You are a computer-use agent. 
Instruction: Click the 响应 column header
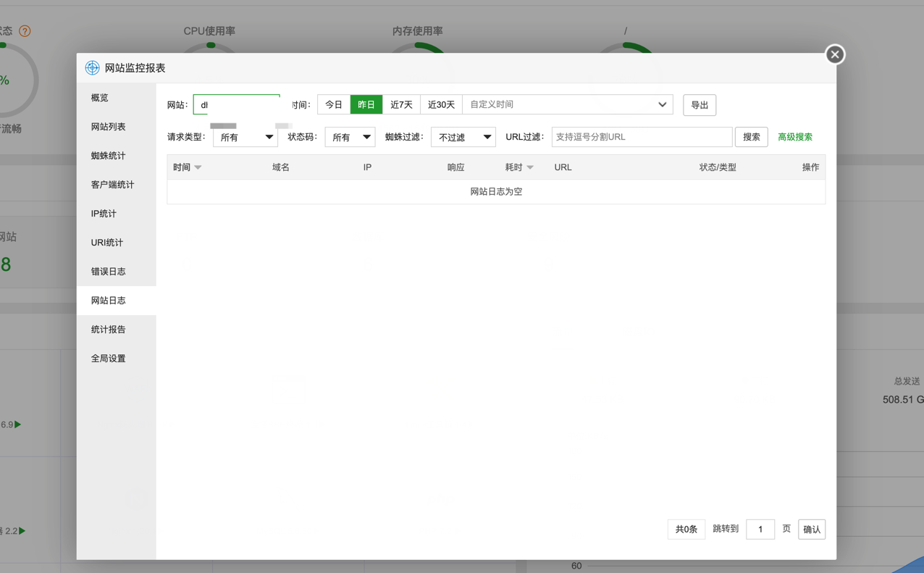(456, 167)
